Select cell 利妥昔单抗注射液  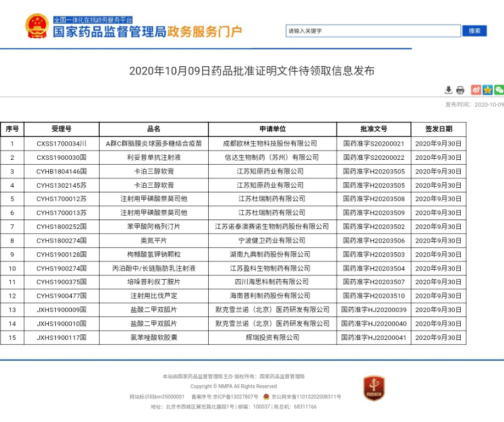pos(153,158)
